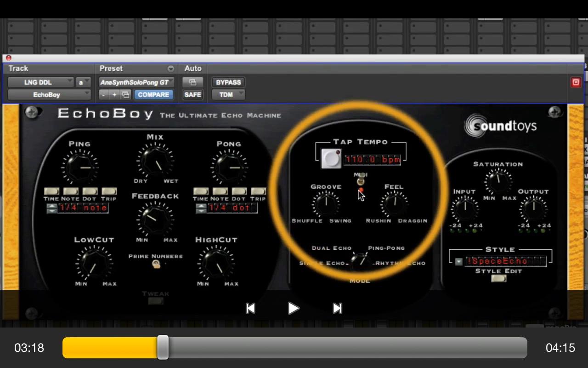Select the 'Ping-Pong' mode label

click(386, 248)
